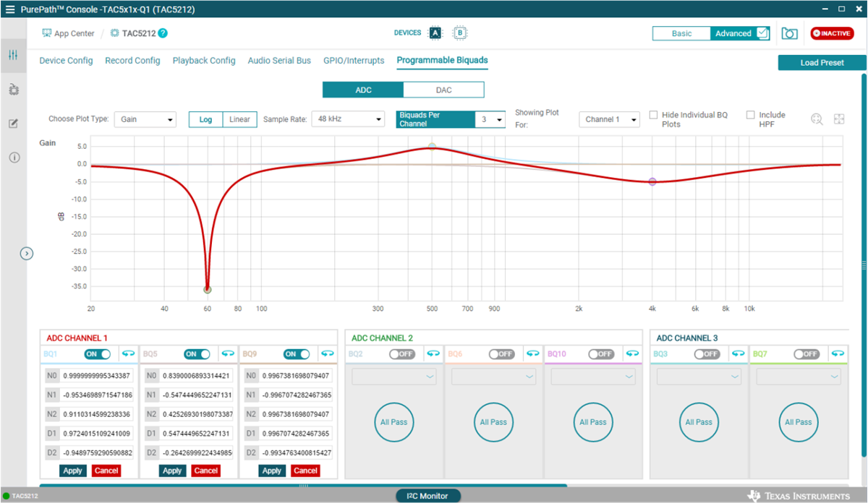This screenshot has height=503, width=868.
Task: Open the Choose Plot Type dropdown
Action: 145,119
